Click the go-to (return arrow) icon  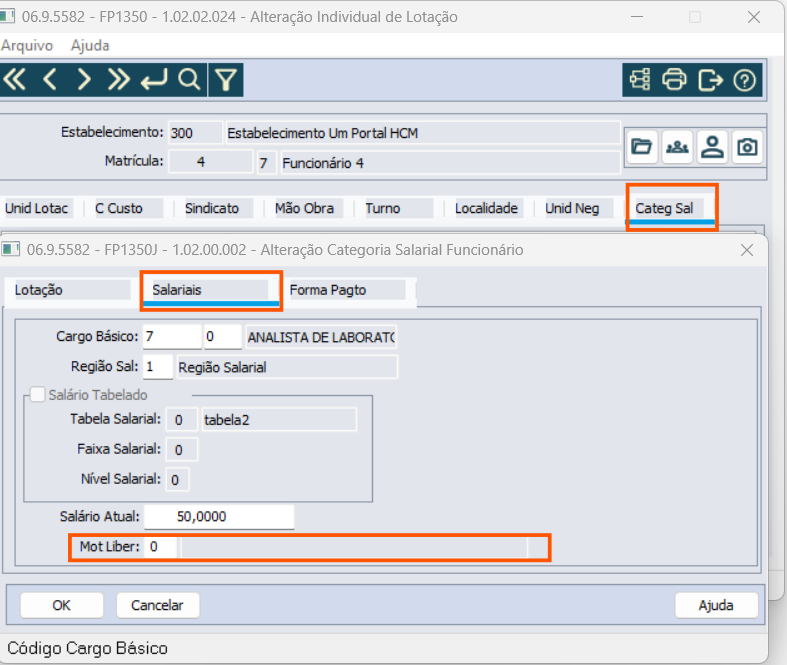[x=154, y=80]
